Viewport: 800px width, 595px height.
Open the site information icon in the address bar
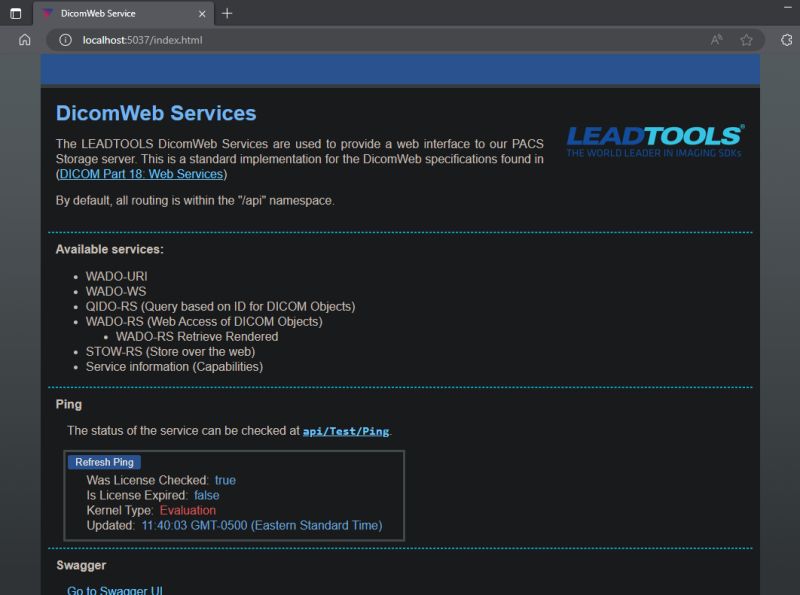click(x=65, y=40)
